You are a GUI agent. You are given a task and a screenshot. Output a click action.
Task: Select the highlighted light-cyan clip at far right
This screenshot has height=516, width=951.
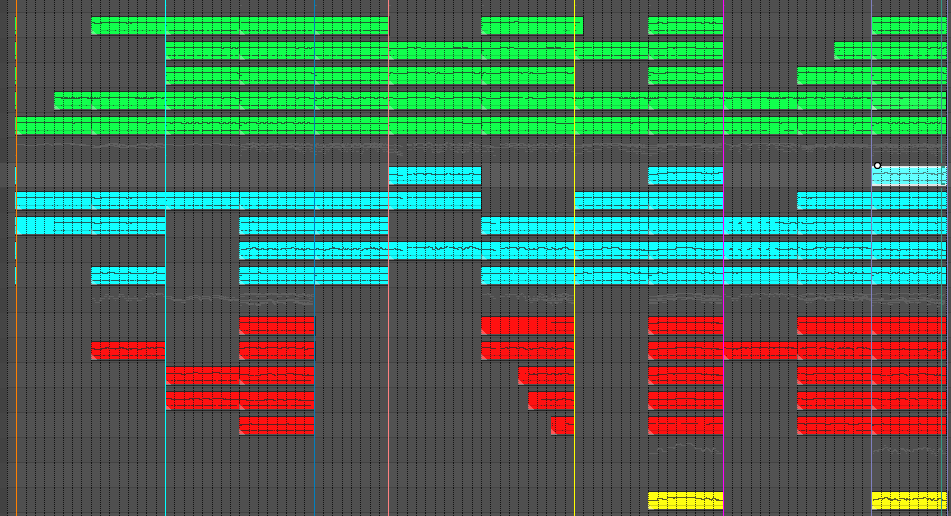click(x=910, y=177)
